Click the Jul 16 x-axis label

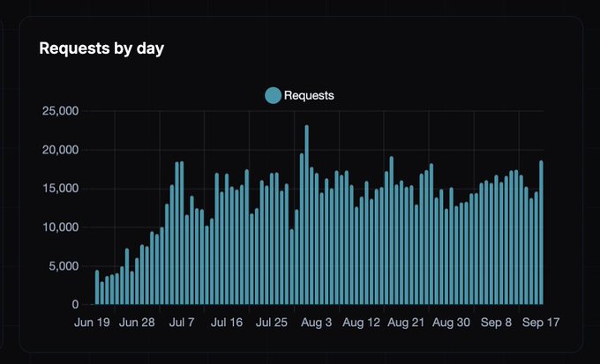(x=227, y=323)
